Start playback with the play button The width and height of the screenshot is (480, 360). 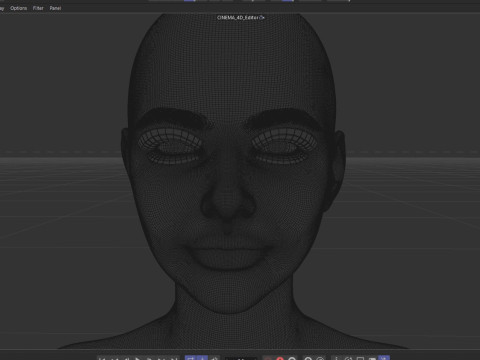137,358
